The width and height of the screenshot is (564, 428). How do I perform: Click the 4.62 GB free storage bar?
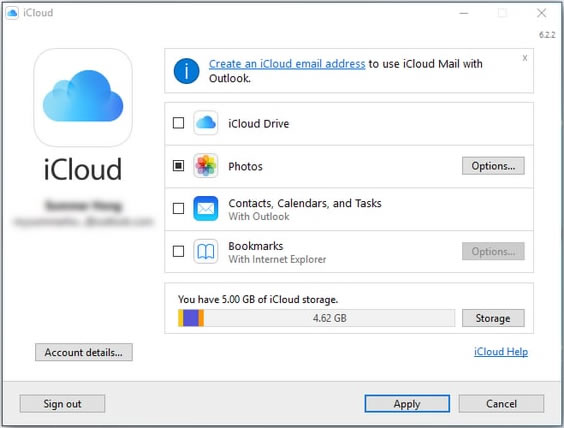329,318
